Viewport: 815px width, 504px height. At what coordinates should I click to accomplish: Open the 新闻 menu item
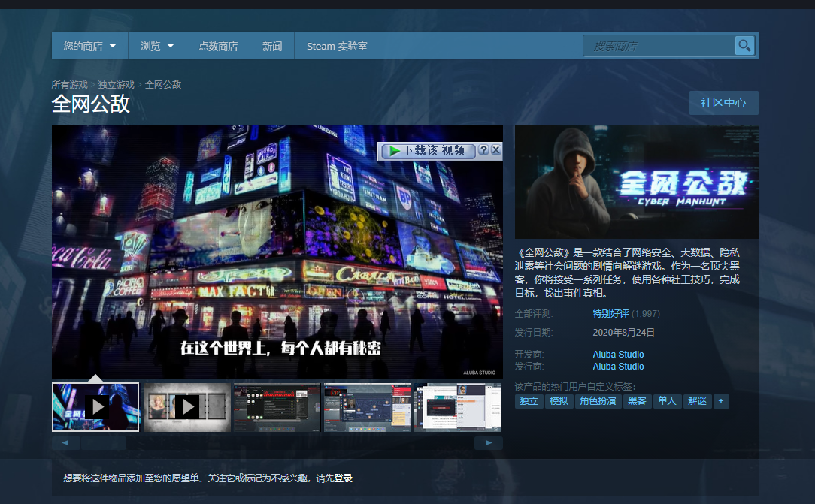(271, 45)
